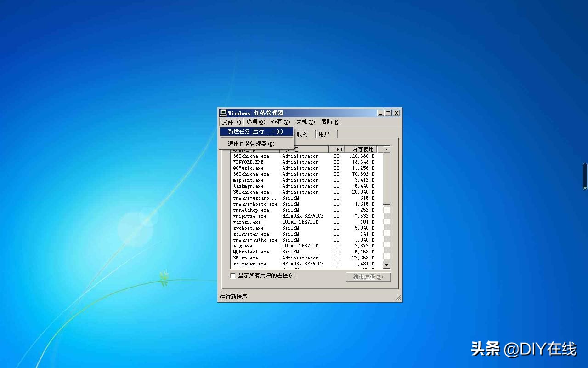The width and height of the screenshot is (588, 368).
Task: Click the resize grip in window corner
Action: pyautogui.click(x=398, y=299)
